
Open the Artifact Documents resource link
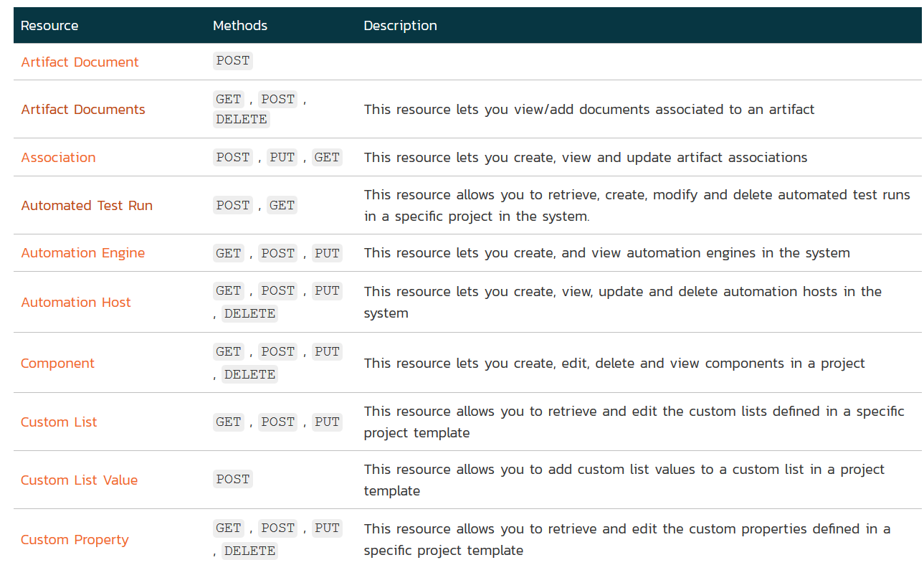pos(83,110)
